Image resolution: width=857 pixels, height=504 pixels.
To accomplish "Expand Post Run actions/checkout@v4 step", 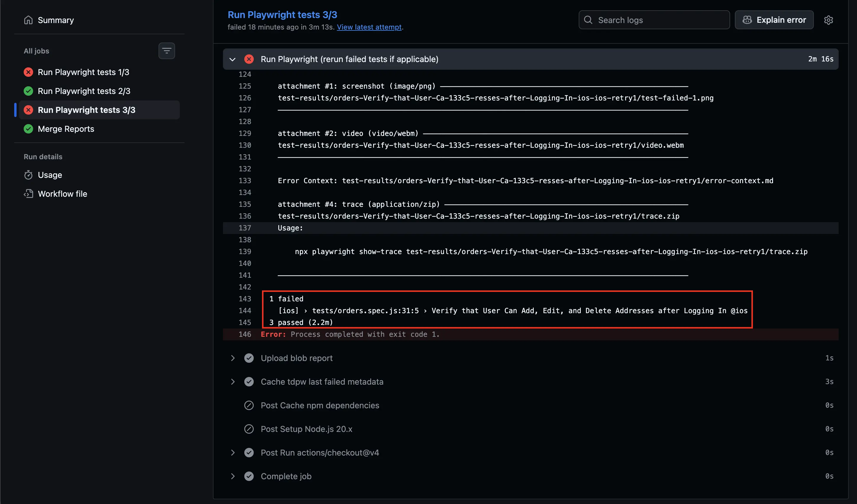I will pos(233,452).
